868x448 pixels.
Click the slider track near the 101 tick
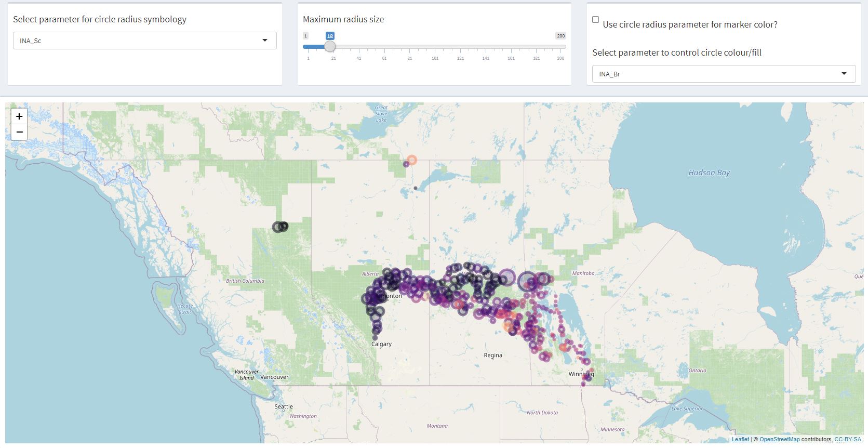click(x=435, y=47)
